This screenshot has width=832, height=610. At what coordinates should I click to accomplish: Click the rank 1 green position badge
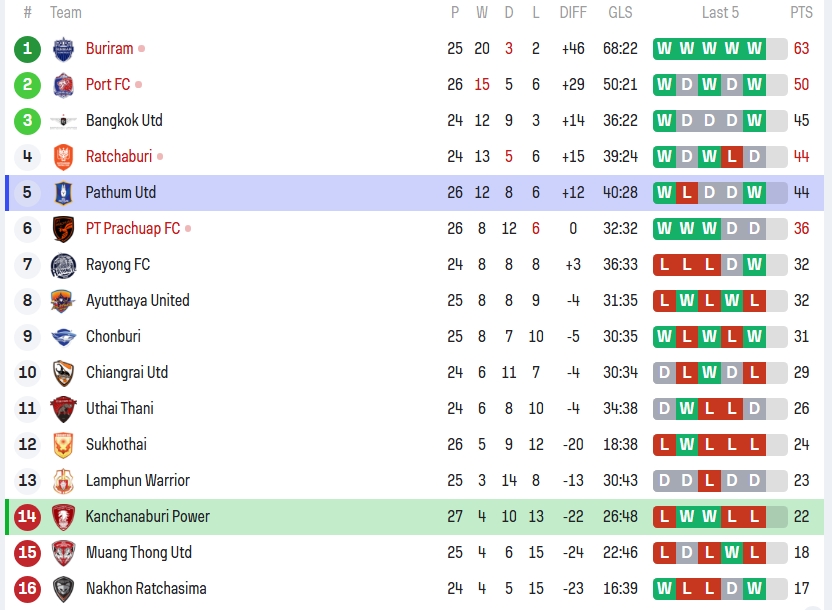pos(28,49)
